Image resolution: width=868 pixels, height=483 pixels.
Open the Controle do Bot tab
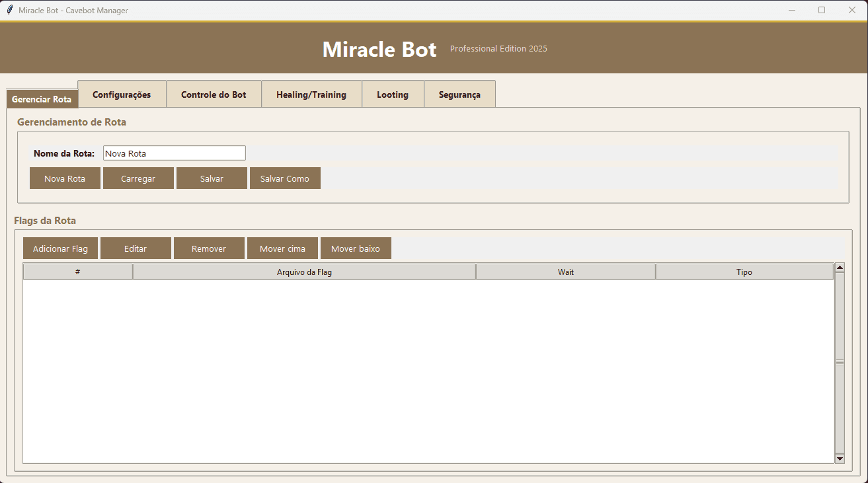(214, 94)
